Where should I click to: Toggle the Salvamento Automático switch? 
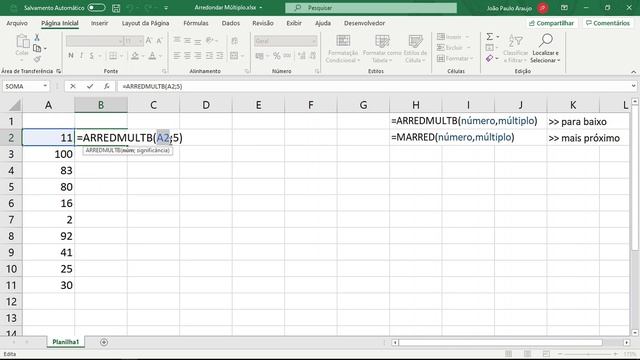96,8
